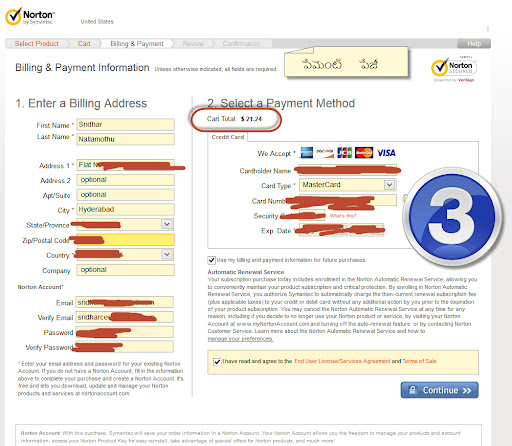Open the manage your preferences link

(x=240, y=339)
